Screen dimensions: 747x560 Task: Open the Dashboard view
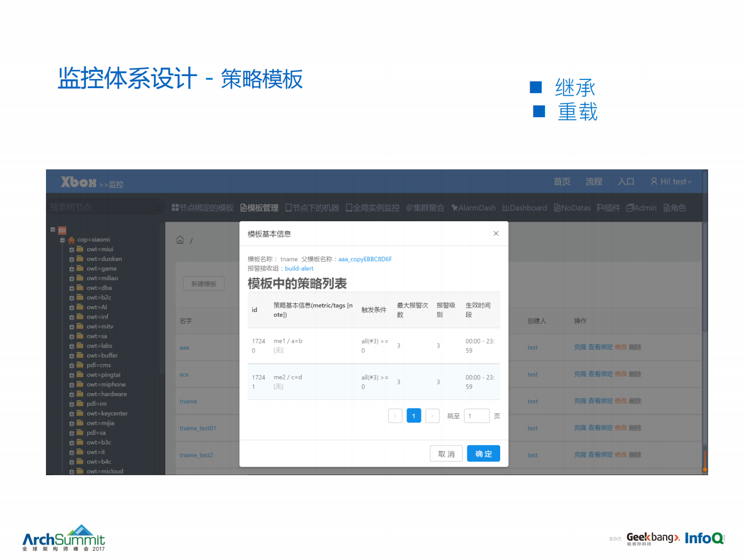pyautogui.click(x=524, y=207)
